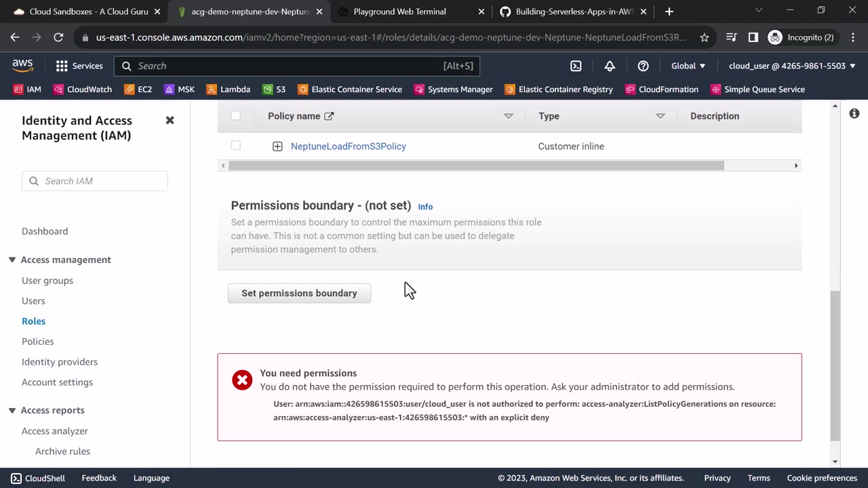Open the S3 shortcut

point(274,89)
